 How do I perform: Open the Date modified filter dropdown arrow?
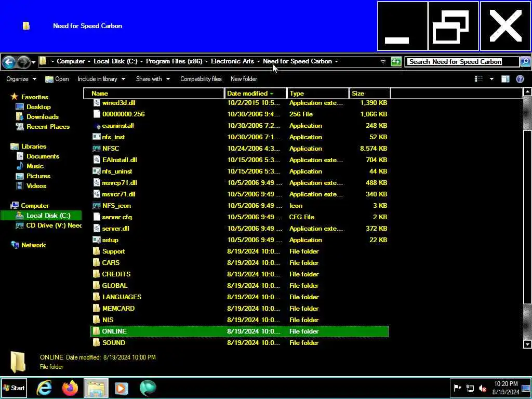[x=272, y=94]
